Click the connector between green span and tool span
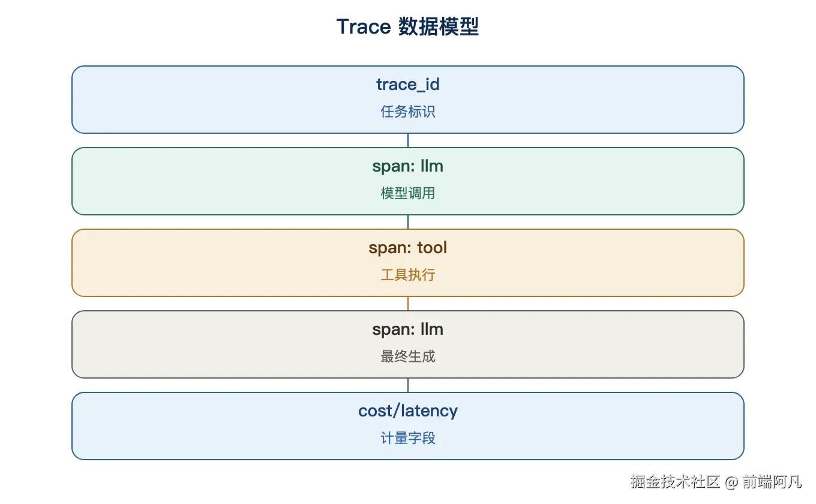 pyautogui.click(x=408, y=222)
